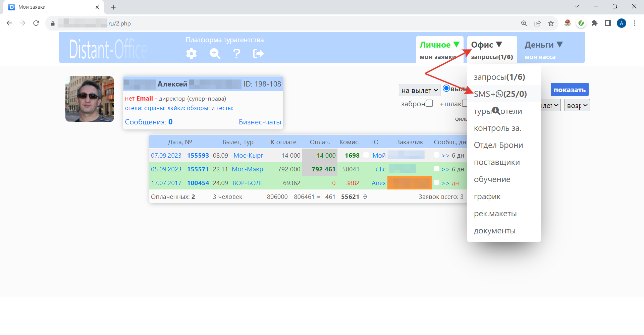Click the red character extension icon
The image size is (644, 335).
coord(568,23)
